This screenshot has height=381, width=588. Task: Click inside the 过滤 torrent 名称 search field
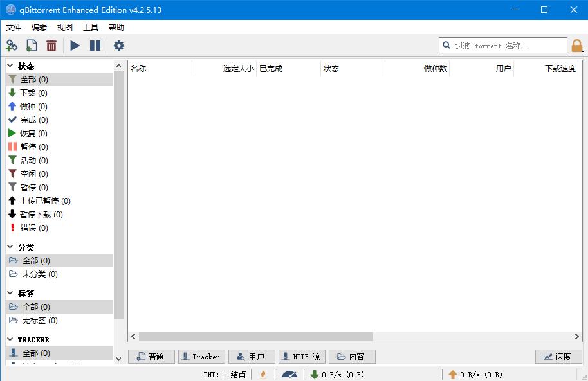click(502, 45)
